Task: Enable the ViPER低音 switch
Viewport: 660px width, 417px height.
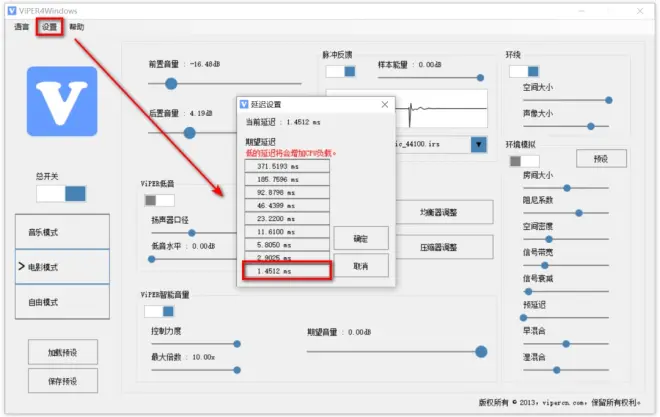Action: point(160,200)
